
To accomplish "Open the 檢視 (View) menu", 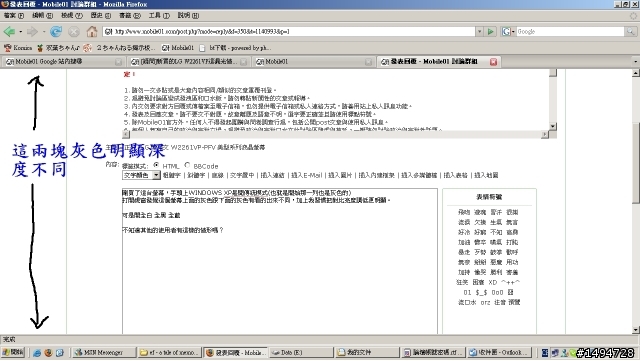I will coord(72,16).
